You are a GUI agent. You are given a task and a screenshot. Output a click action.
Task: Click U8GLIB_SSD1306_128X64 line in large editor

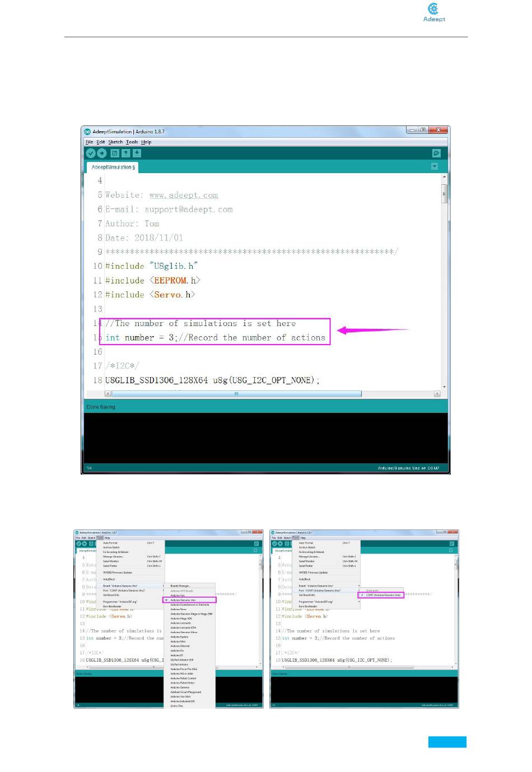[212, 380]
